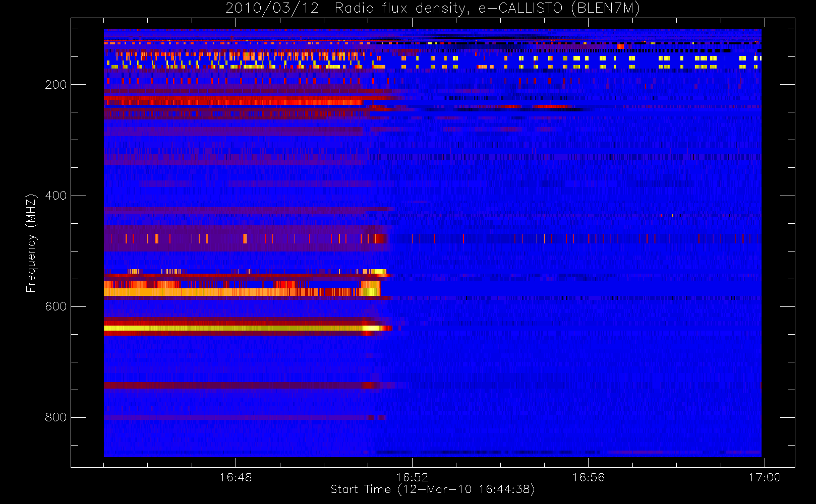
Task: Click the 16:52 time tick label
Action: 412,477
